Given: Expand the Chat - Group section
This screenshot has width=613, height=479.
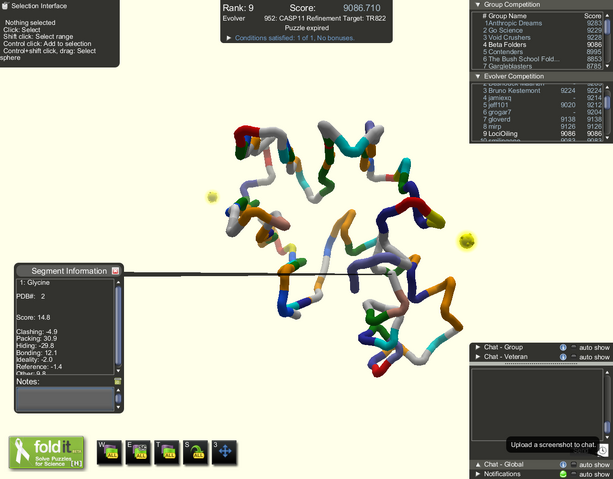Looking at the screenshot, I should [477, 347].
